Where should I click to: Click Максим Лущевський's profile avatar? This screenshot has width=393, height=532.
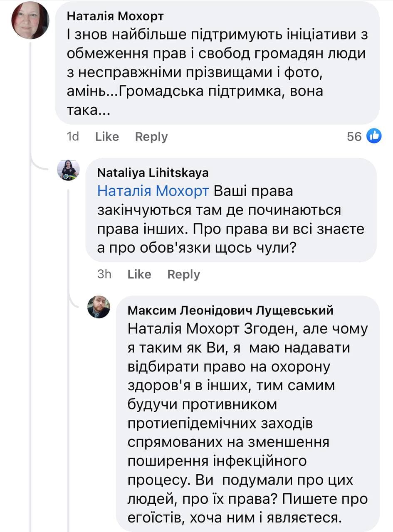point(99,307)
